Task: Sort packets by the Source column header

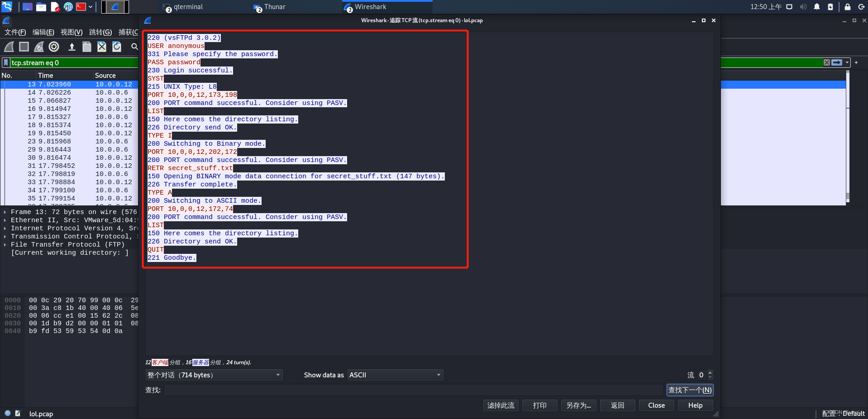Action: click(x=116, y=75)
